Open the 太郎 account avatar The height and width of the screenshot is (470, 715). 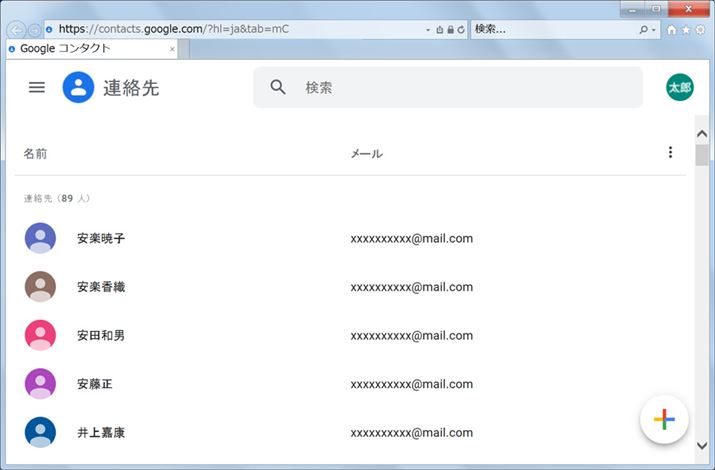click(x=679, y=87)
